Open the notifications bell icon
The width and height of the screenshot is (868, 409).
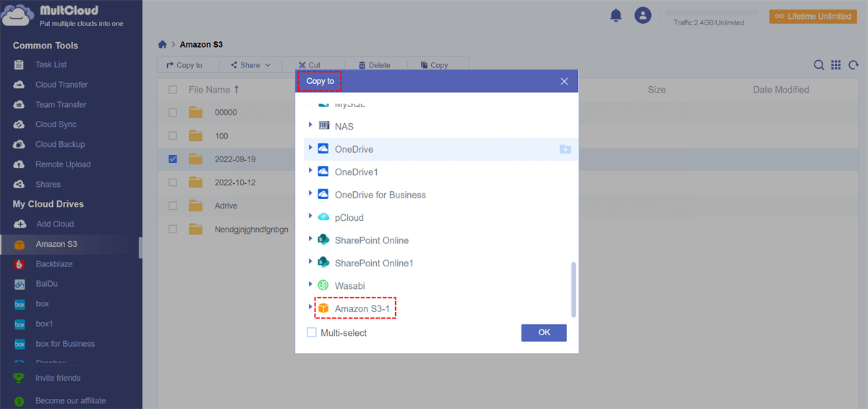click(616, 14)
